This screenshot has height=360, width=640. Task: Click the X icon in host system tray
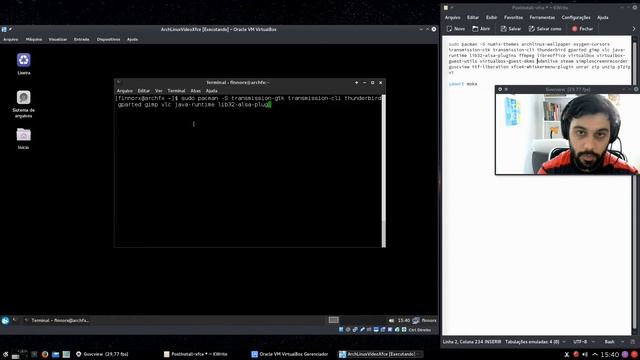tap(567, 354)
